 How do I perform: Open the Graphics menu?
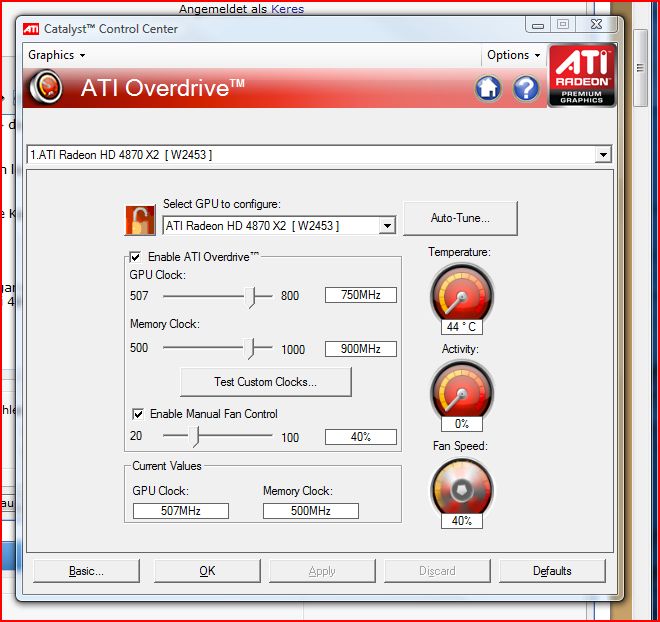56,55
